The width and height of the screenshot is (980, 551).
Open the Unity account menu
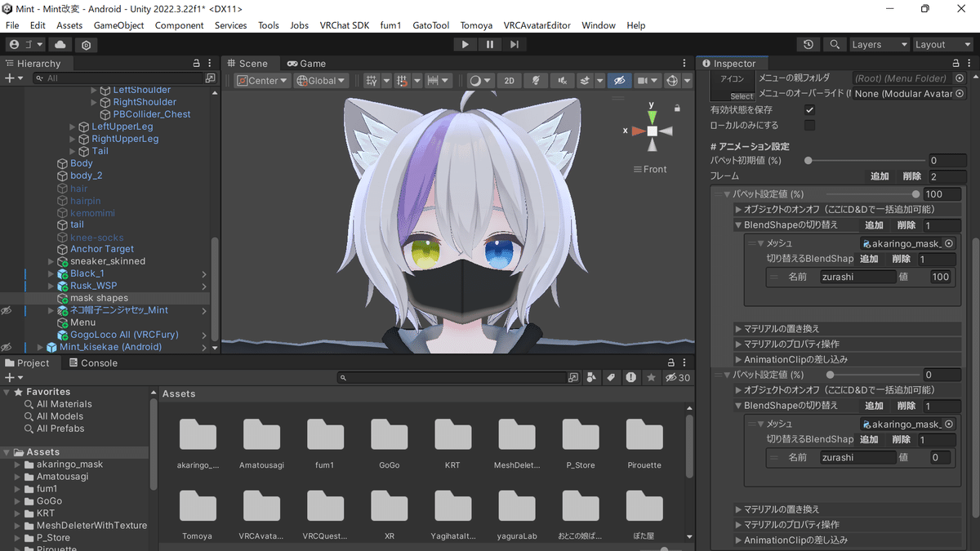click(27, 45)
